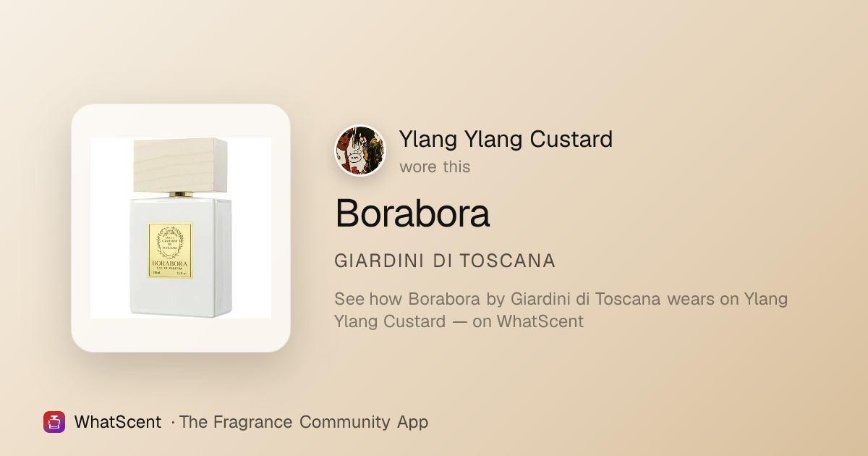Click the WhatScent app logo icon
Image resolution: width=868 pixels, height=456 pixels.
tap(54, 422)
